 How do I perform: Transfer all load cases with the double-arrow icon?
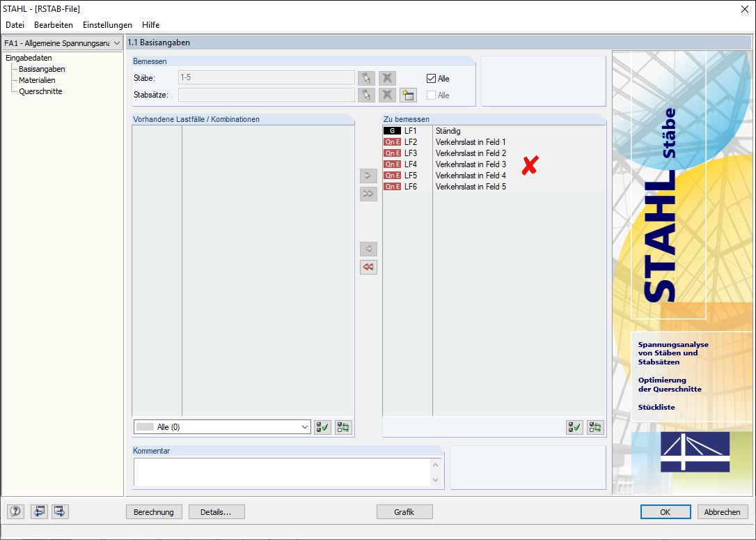pos(368,194)
